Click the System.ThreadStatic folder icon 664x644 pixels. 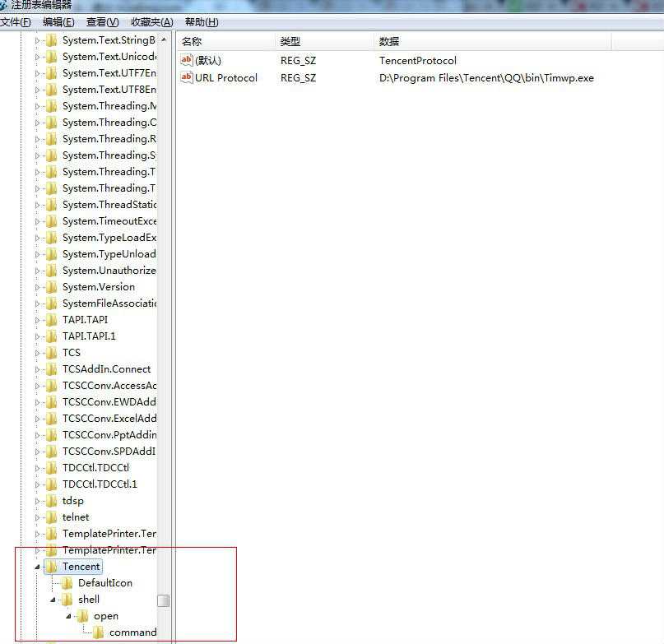[x=51, y=205]
